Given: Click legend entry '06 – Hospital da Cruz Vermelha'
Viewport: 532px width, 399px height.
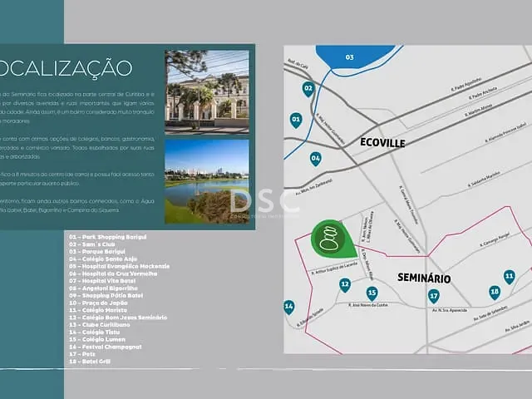Looking at the screenshot, I should [x=113, y=273].
